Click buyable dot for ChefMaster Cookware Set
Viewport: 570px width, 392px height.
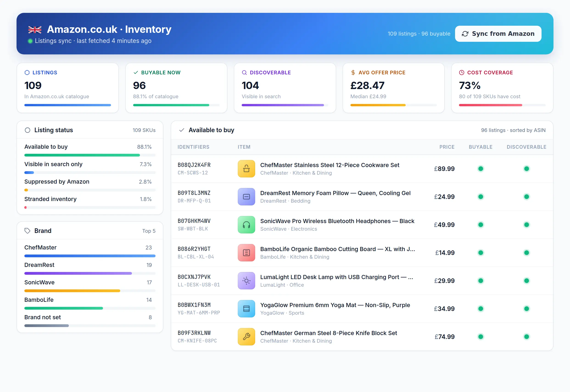click(481, 169)
